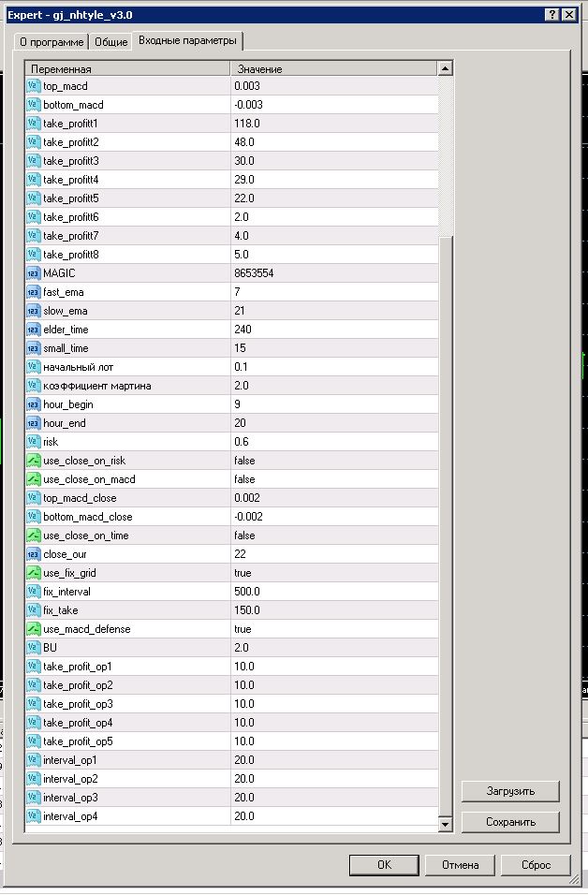Click the Отмена button
Viewport: 588px width, 895px height.
coord(460,865)
